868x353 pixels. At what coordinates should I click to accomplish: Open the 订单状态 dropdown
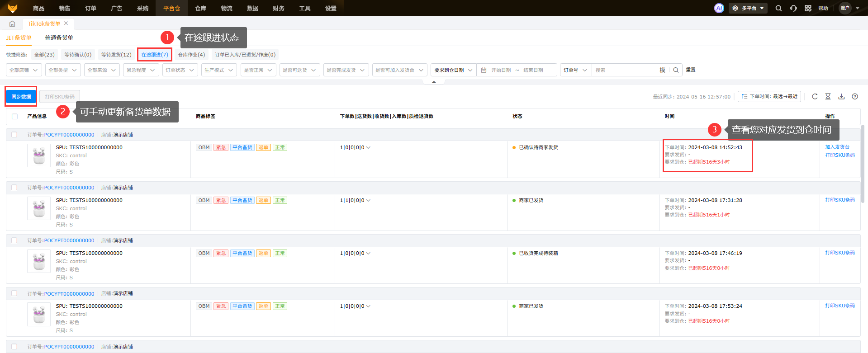coord(180,70)
